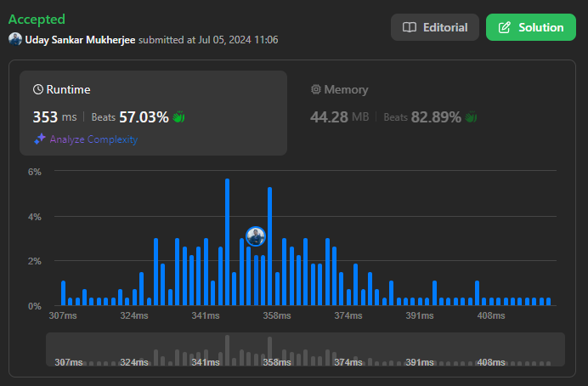Screen dimensions: 588x386
Task: Click the clock icon beside Runtime
Action: [x=38, y=89]
